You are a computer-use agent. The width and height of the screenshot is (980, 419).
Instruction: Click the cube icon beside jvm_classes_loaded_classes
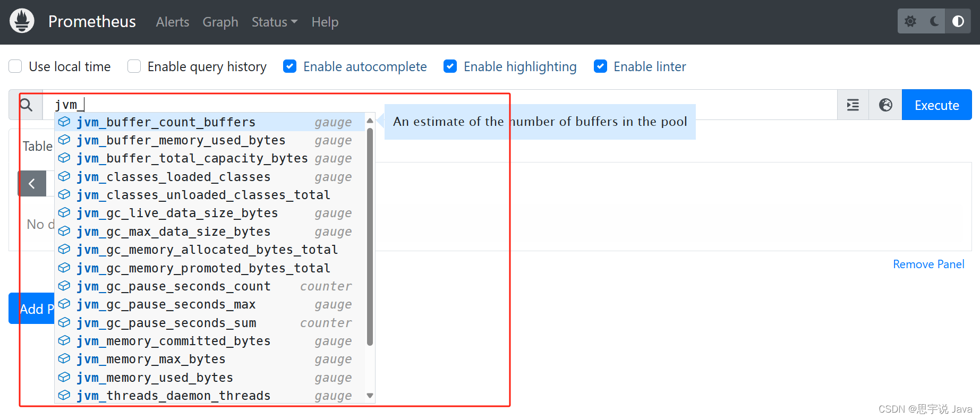64,176
